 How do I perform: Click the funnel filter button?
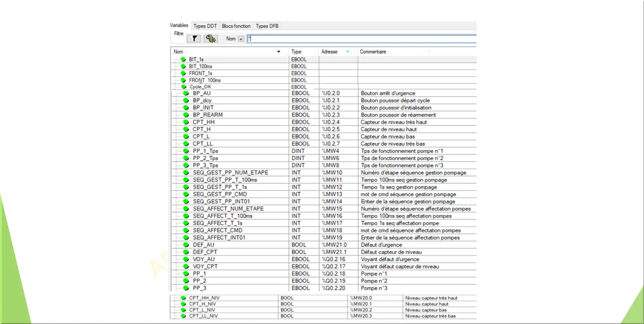coord(194,39)
